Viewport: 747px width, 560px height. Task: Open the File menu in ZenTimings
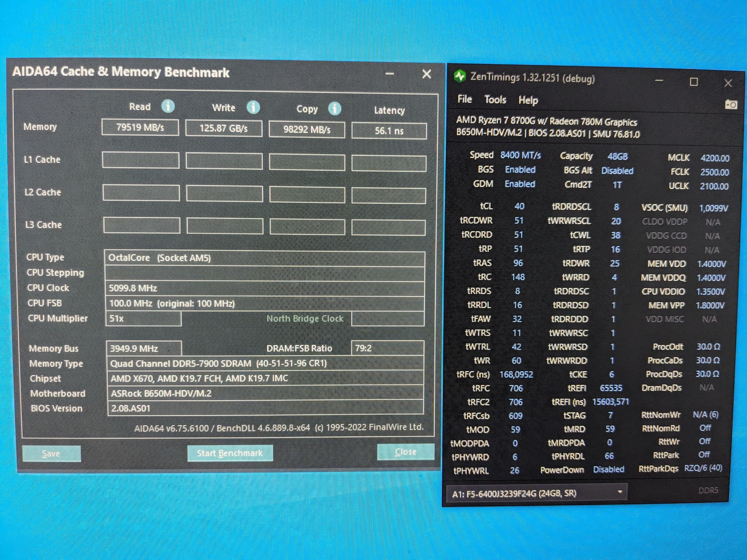(x=465, y=99)
